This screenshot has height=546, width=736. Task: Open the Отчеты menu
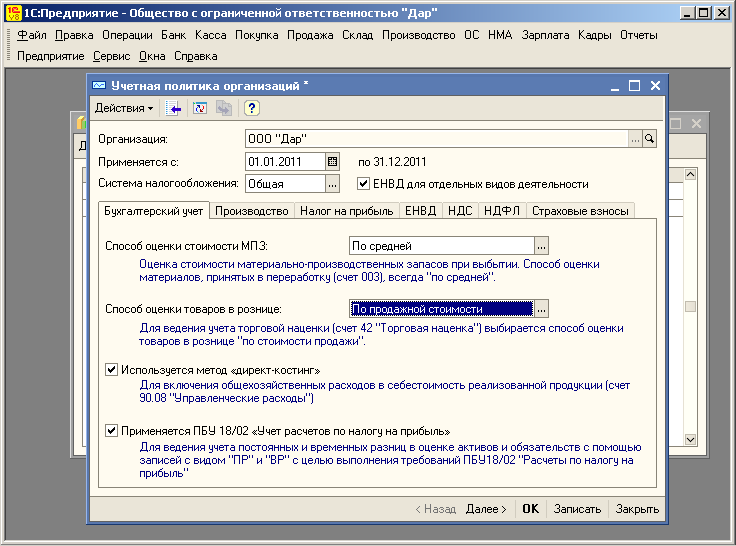[x=639, y=35]
